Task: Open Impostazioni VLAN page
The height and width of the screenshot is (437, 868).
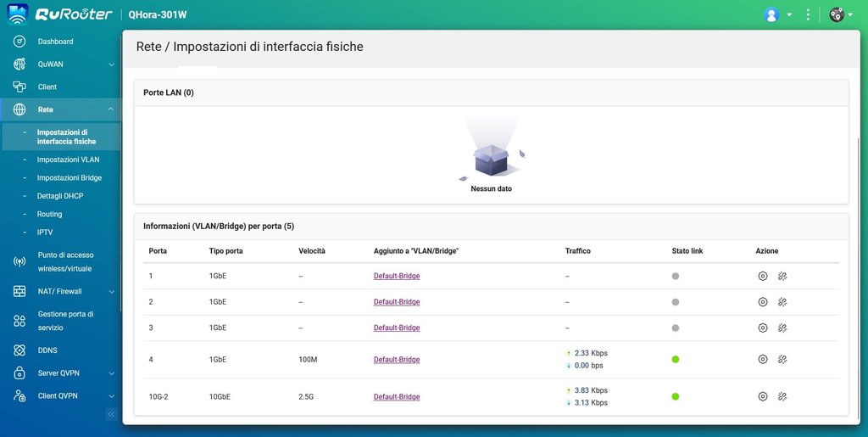Action: [x=68, y=160]
